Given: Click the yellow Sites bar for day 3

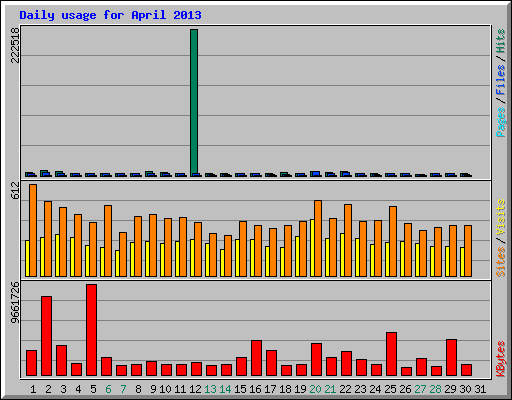Looking at the screenshot, I should tap(57, 255).
